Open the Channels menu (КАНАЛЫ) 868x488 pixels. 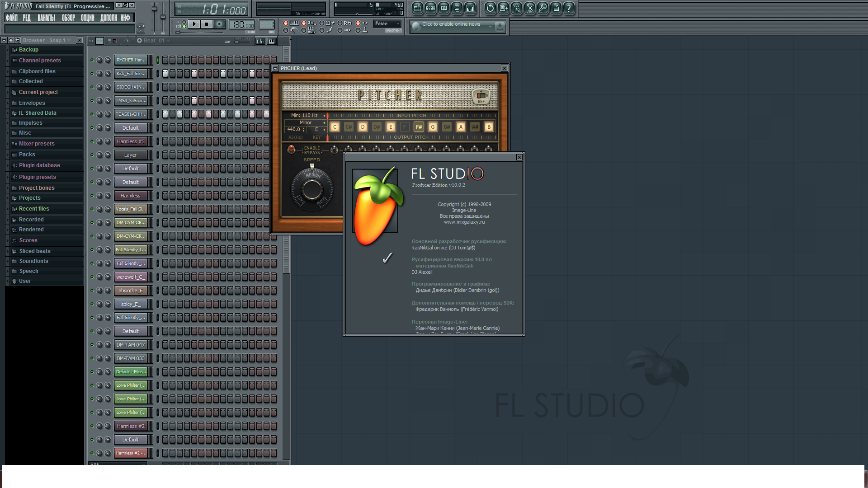pos(46,18)
